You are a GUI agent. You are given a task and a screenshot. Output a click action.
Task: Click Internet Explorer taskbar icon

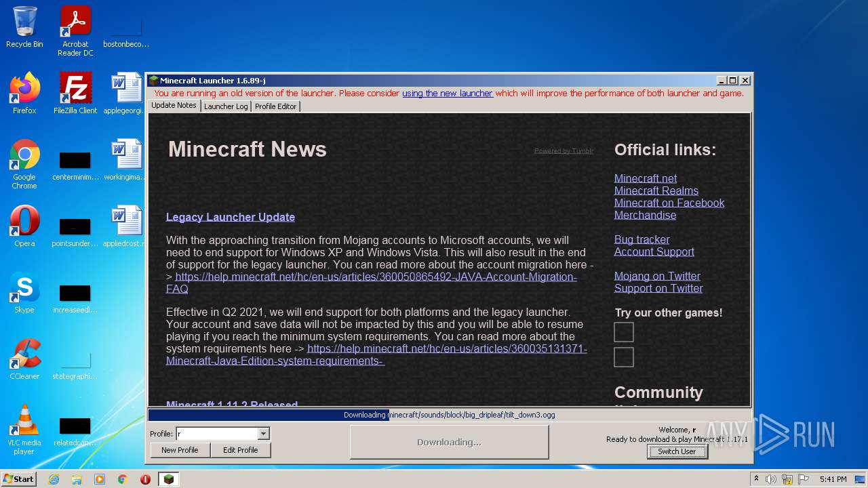(54, 479)
